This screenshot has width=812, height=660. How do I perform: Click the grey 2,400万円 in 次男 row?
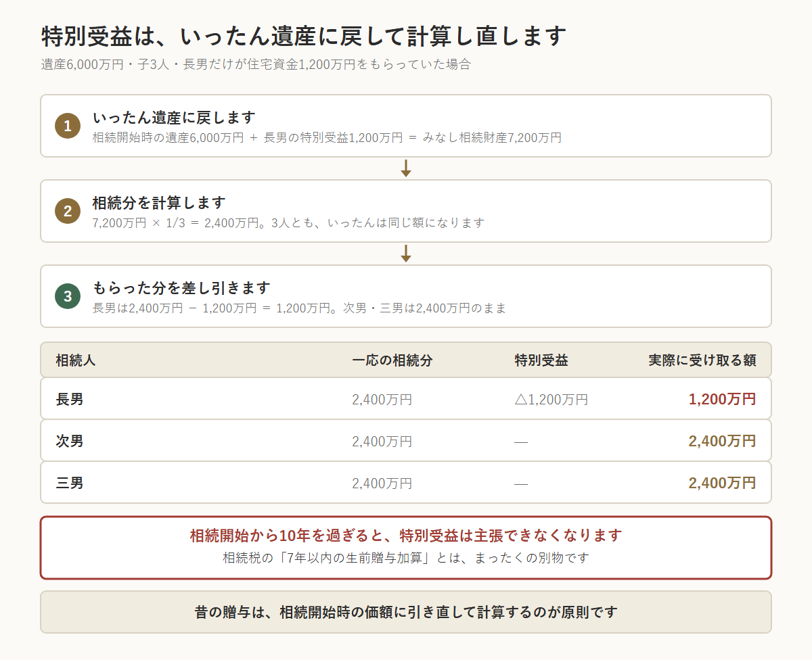click(382, 442)
